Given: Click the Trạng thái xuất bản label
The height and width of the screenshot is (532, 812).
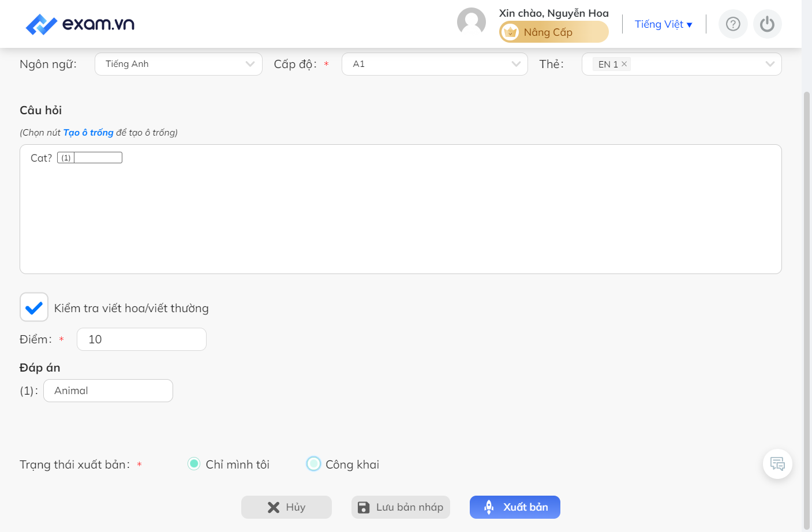Looking at the screenshot, I should tap(74, 464).
